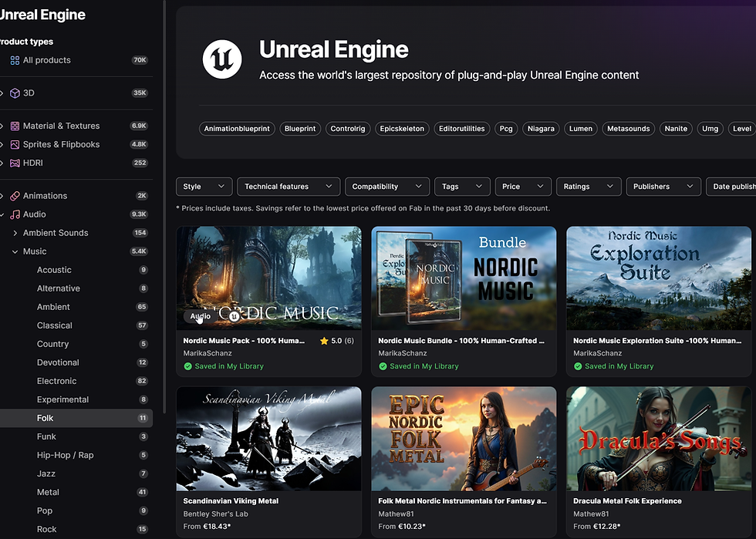The width and height of the screenshot is (756, 539).
Task: Click green check on Nordic Music Exploration Suite
Action: (x=578, y=366)
